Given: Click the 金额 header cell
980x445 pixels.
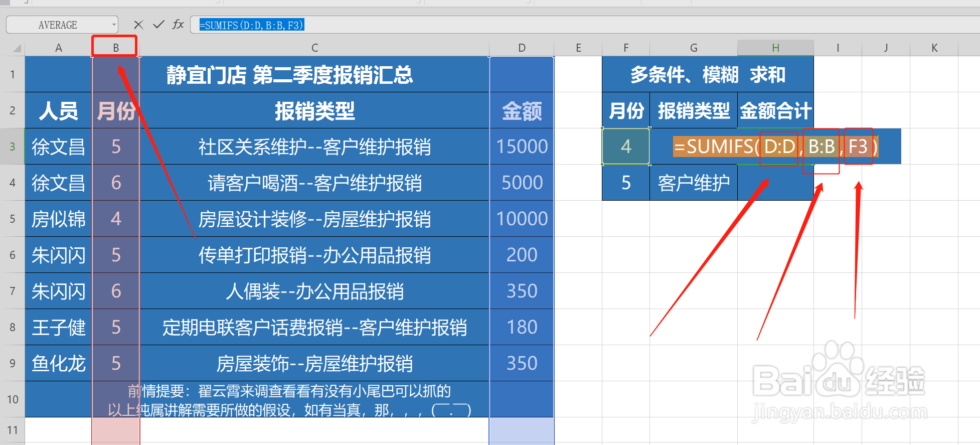Looking at the screenshot, I should [x=522, y=110].
